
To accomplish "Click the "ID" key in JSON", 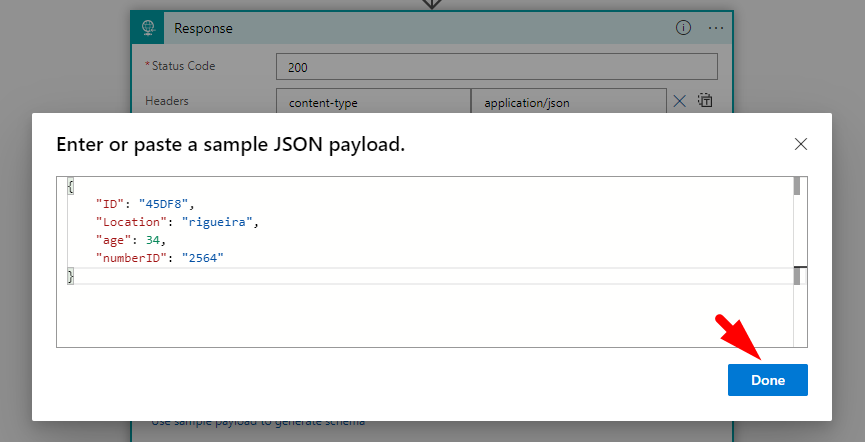I will (x=108, y=204).
